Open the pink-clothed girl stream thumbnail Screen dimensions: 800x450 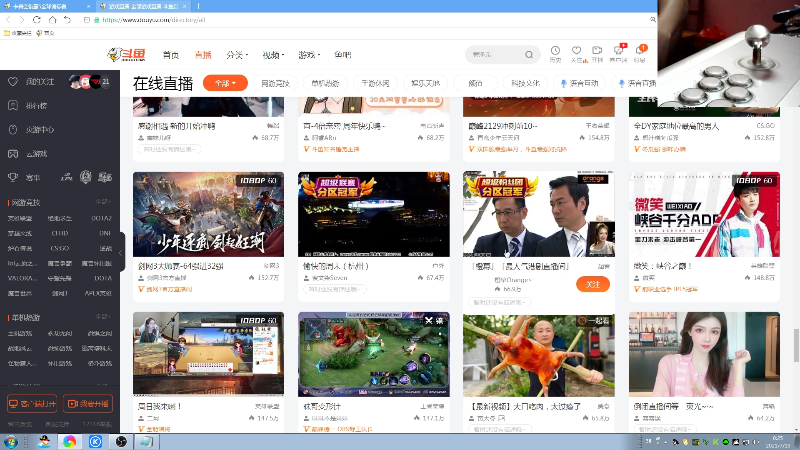[705, 354]
